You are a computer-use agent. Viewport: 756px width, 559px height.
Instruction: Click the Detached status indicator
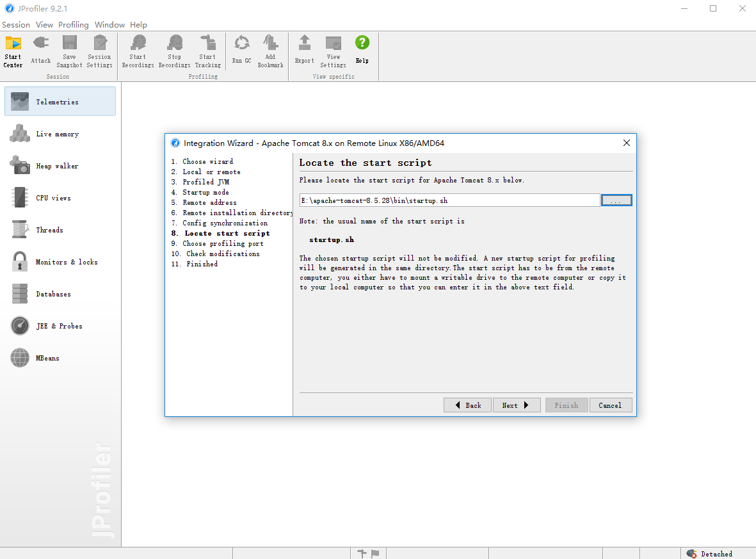click(710, 554)
